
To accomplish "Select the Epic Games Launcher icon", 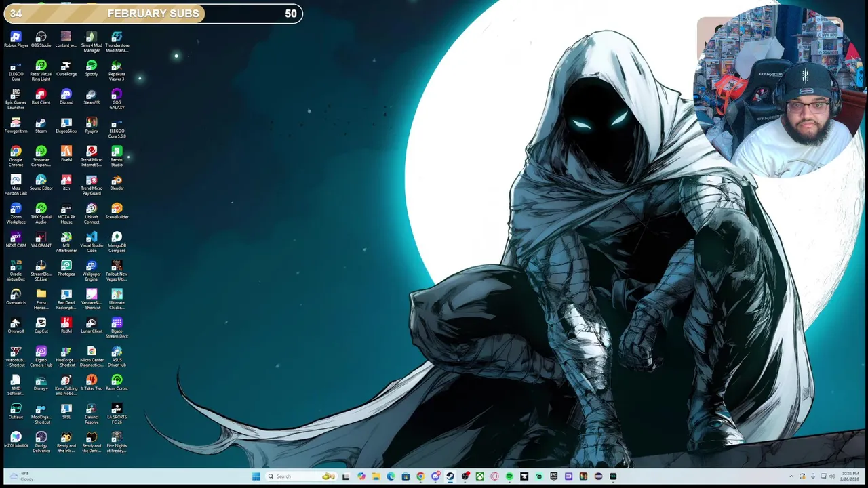I will (16, 99).
